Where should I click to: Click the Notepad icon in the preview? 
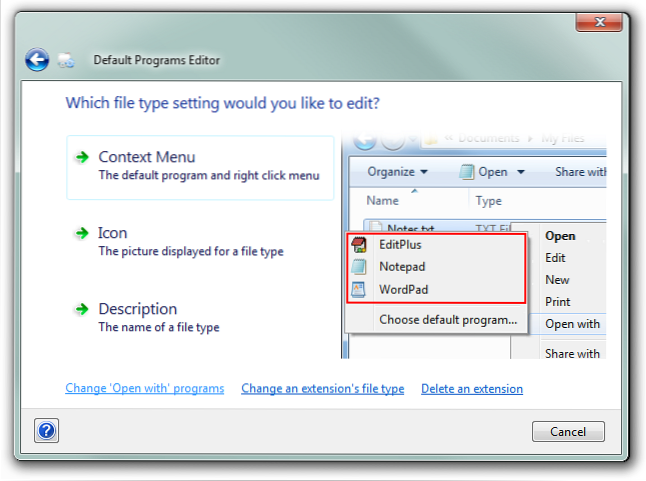tap(360, 267)
